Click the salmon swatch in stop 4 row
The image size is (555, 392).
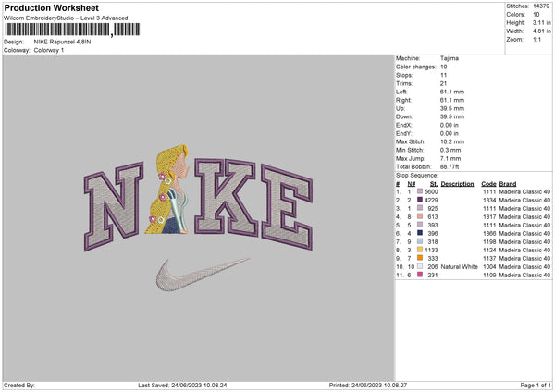(420, 216)
